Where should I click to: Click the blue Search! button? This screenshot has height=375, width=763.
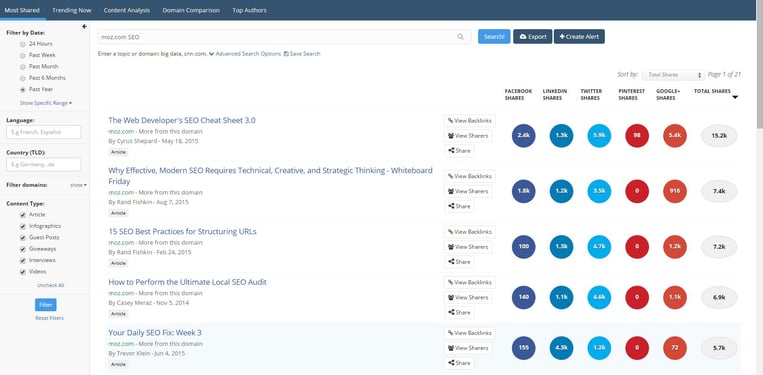tap(494, 36)
